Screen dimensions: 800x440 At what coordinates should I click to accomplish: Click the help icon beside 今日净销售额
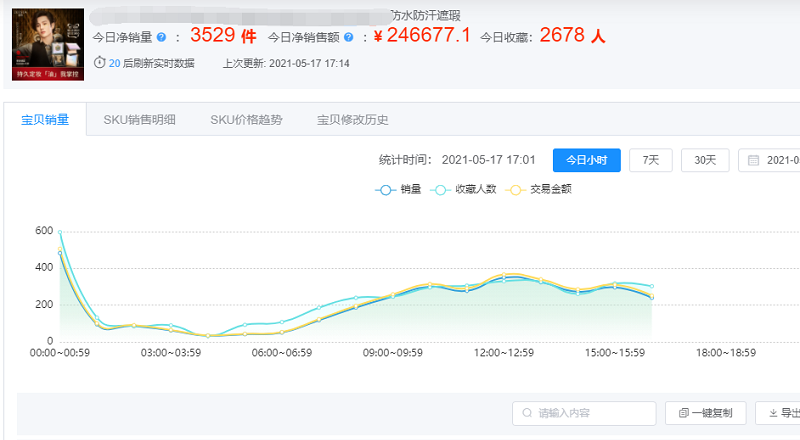(x=347, y=37)
